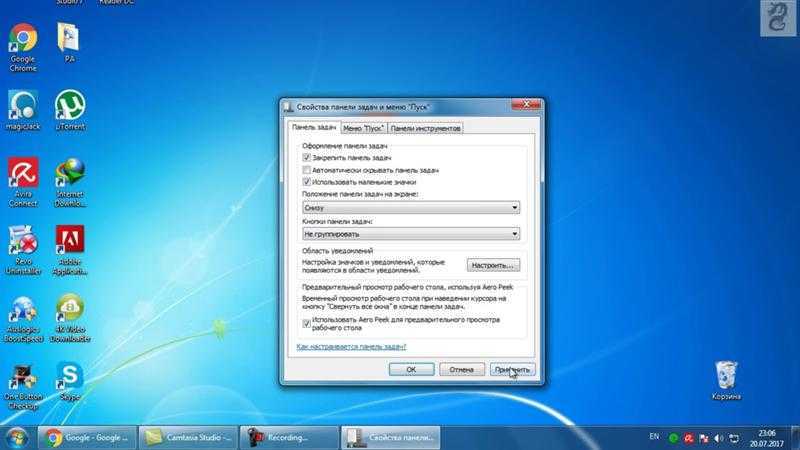Switch to Меню "Пуск" tab
This screenshot has height=450, width=800.
363,129
